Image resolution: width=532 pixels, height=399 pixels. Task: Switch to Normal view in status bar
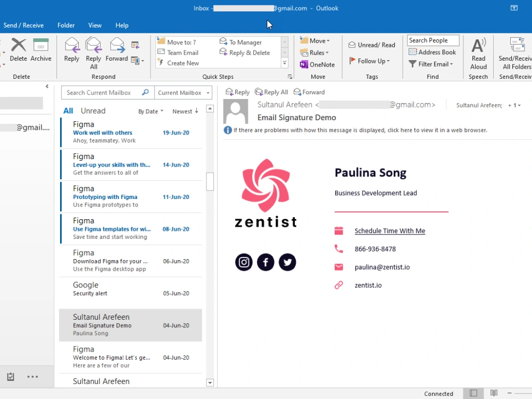pos(473,393)
